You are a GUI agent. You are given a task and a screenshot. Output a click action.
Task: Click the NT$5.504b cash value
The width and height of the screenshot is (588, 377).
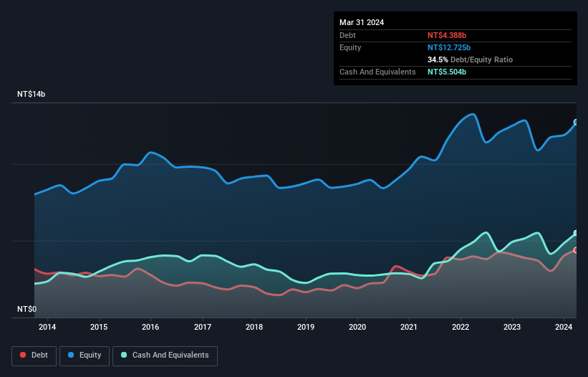click(x=447, y=72)
